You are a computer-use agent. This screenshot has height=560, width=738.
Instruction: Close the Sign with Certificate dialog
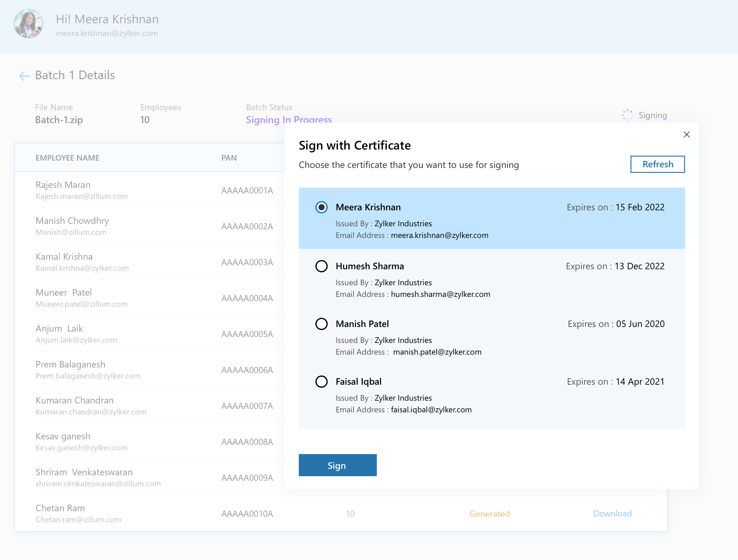(x=686, y=134)
